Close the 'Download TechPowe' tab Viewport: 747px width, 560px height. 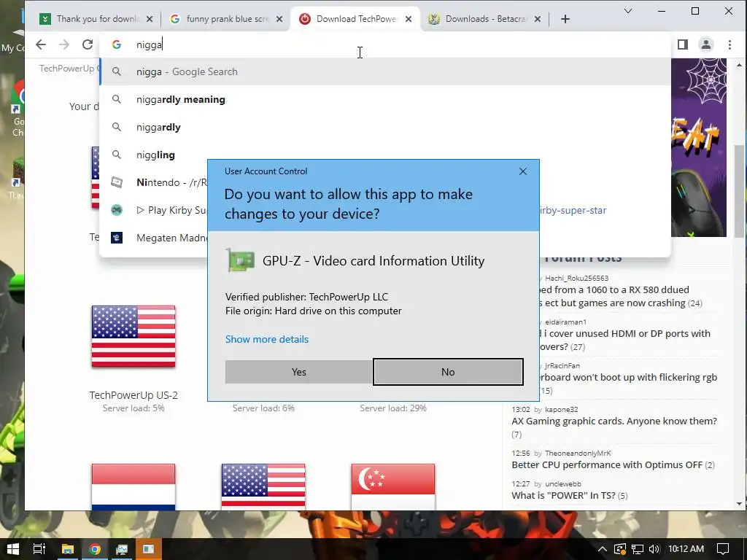(x=409, y=19)
